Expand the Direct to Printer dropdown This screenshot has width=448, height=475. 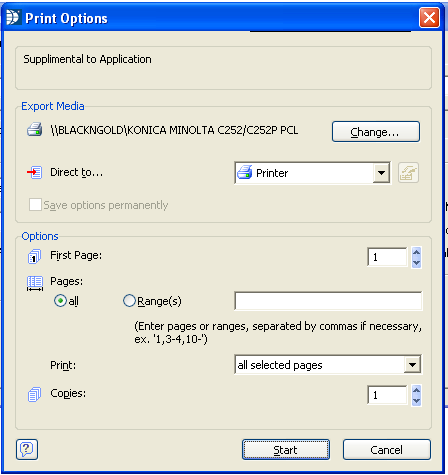pos(381,173)
